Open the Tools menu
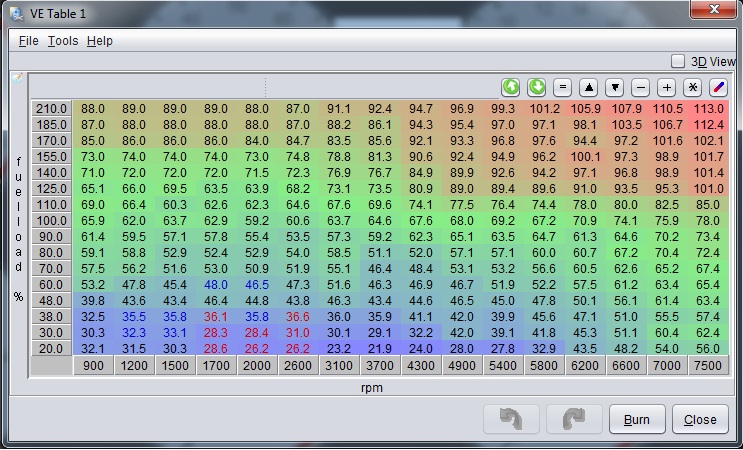 point(62,41)
